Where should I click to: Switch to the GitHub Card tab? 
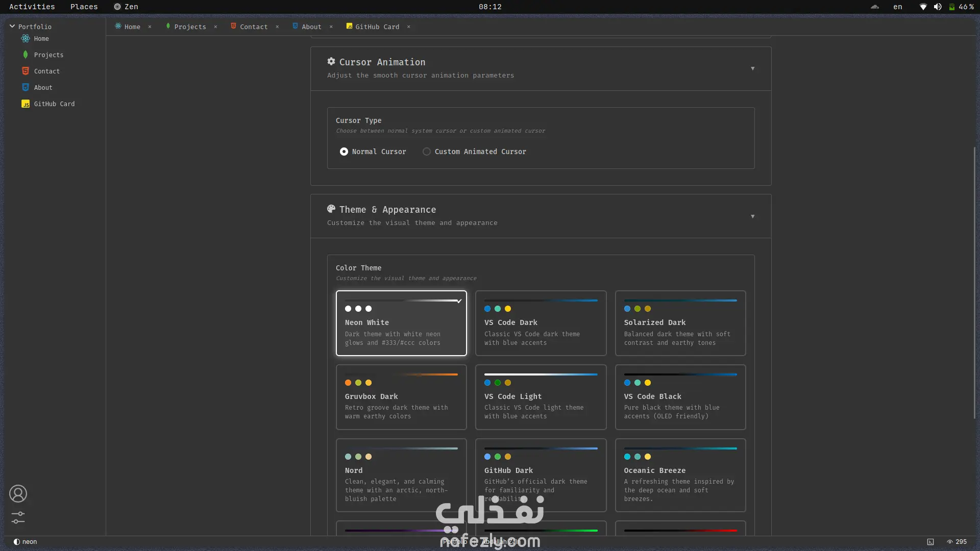pos(377,27)
